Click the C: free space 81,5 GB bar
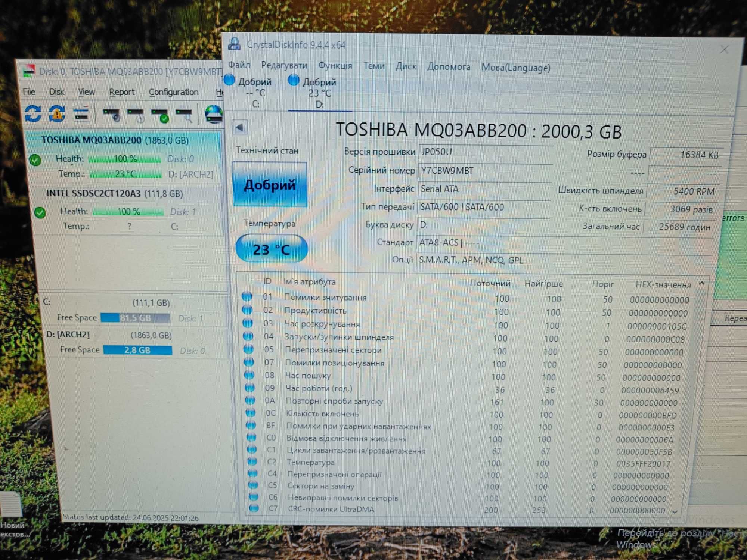This screenshot has height=560, width=747. [135, 318]
